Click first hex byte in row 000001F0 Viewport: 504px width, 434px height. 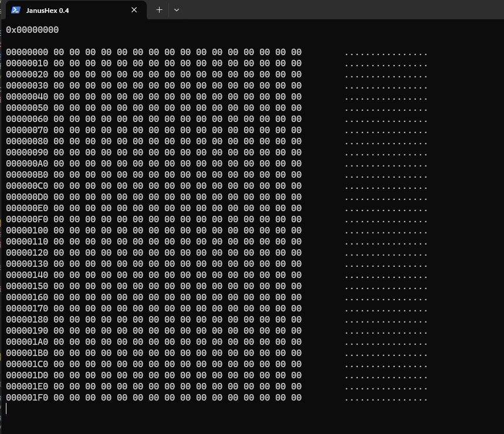point(59,398)
